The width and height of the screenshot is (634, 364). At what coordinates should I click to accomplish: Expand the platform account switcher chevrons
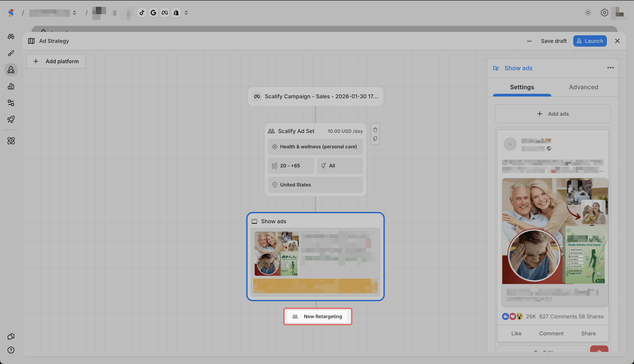point(186,12)
